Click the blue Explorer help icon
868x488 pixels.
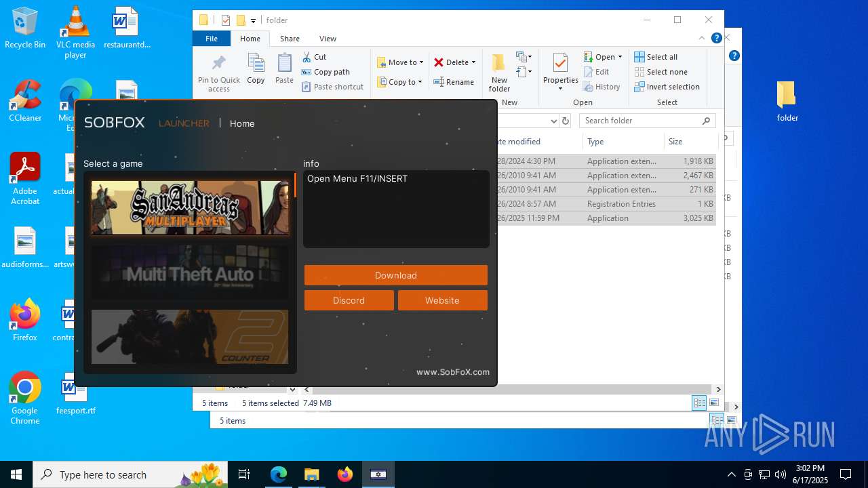point(716,39)
